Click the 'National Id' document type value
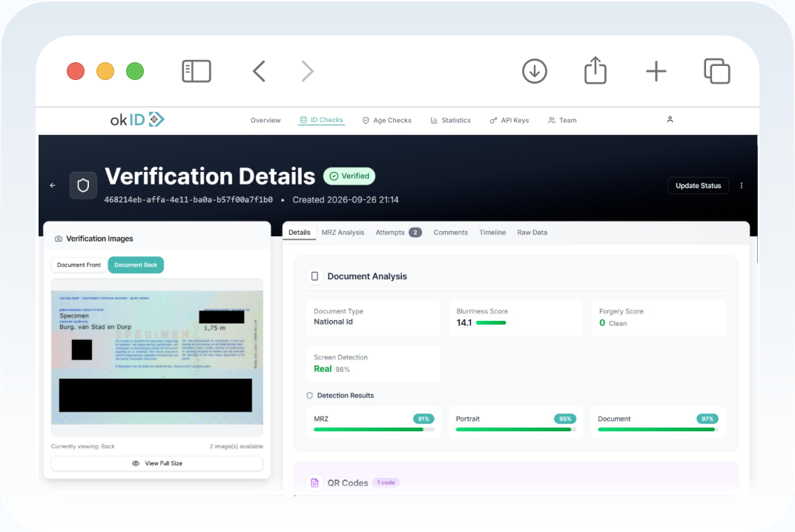795x532 pixels. coord(333,322)
